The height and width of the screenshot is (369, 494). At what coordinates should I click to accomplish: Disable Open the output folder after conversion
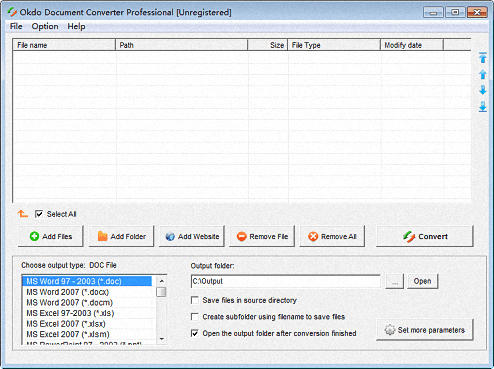(195, 333)
